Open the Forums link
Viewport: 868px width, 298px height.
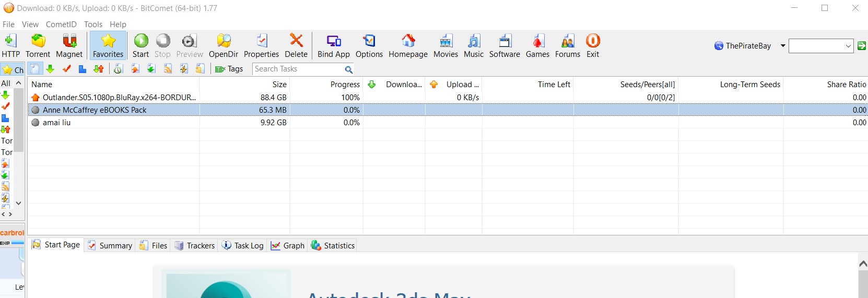[568, 45]
